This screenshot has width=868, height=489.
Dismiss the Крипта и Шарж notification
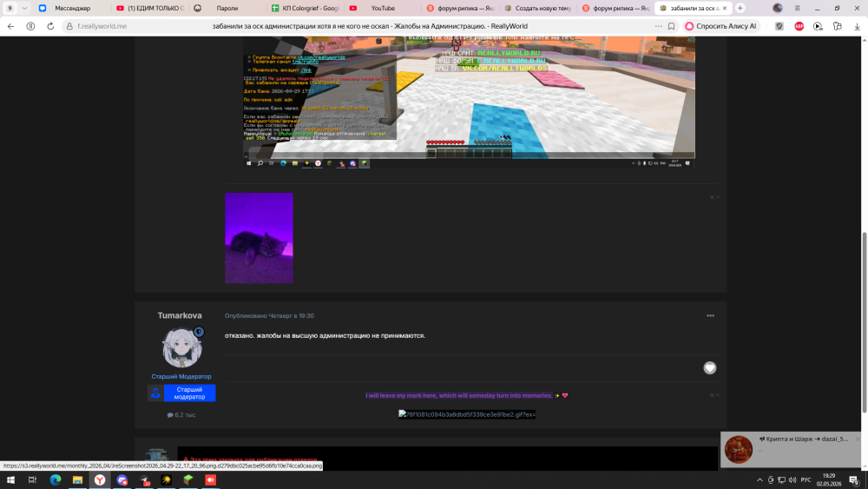pos(858,439)
